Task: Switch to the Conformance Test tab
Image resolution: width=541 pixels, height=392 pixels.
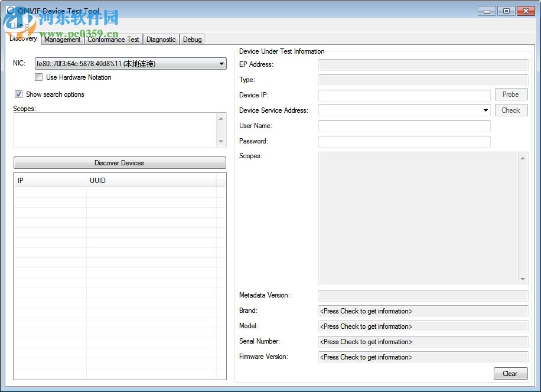Action: 113,40
